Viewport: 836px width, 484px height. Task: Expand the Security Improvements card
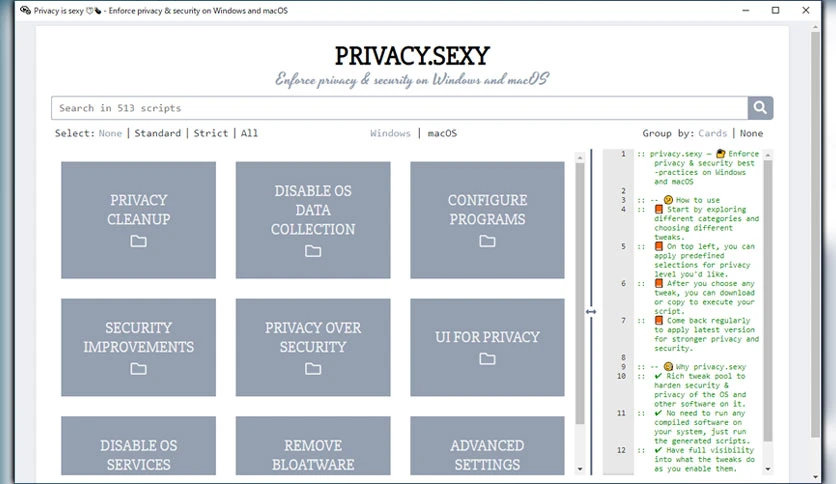pyautogui.click(x=139, y=347)
